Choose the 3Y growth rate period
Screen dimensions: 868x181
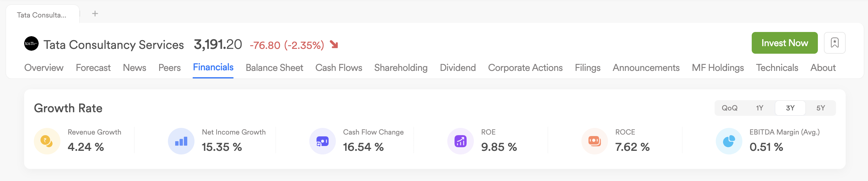point(790,108)
